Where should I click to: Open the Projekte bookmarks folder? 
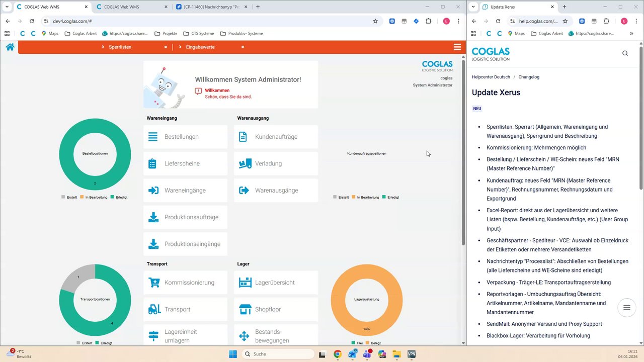[166, 34]
